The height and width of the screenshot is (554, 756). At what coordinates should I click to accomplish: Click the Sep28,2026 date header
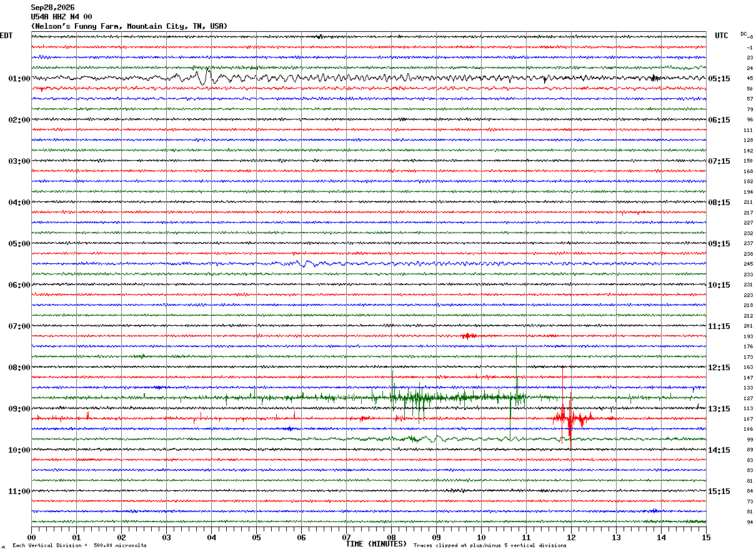[52, 8]
